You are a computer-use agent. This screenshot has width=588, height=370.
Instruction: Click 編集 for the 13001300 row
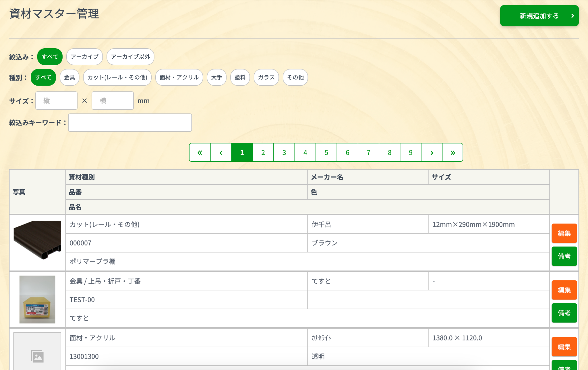tap(564, 347)
